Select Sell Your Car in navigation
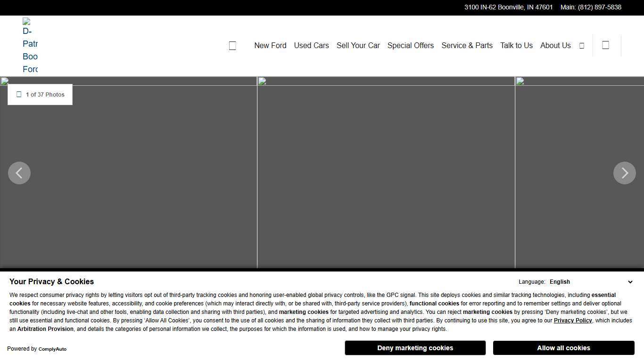The image size is (644, 362). [358, 46]
